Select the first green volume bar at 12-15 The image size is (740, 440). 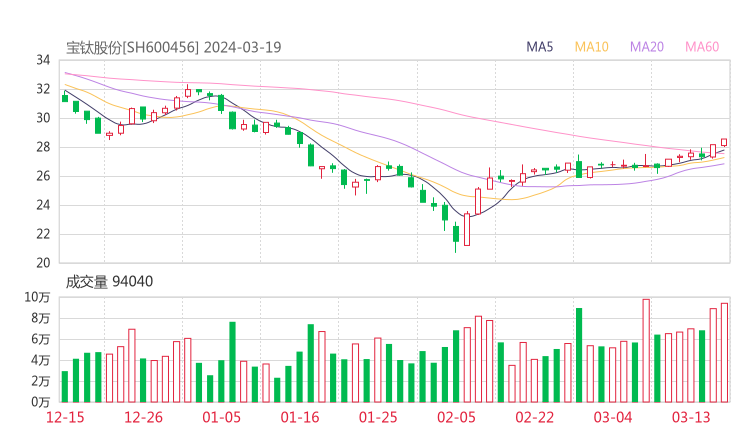point(65,387)
